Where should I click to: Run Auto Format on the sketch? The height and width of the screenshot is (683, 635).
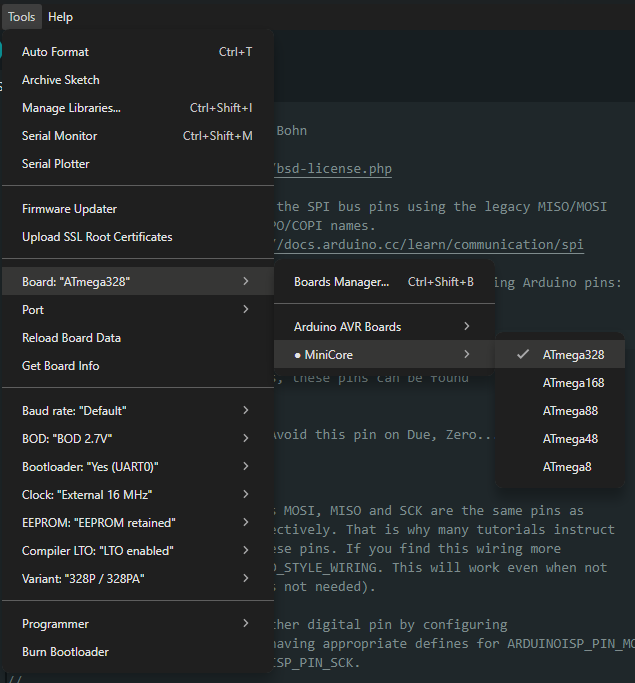point(138,52)
